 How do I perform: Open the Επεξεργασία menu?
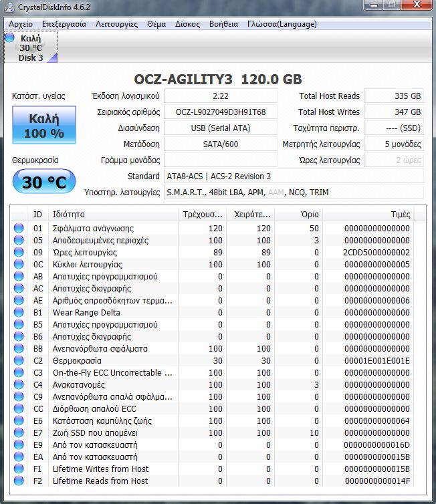point(64,24)
